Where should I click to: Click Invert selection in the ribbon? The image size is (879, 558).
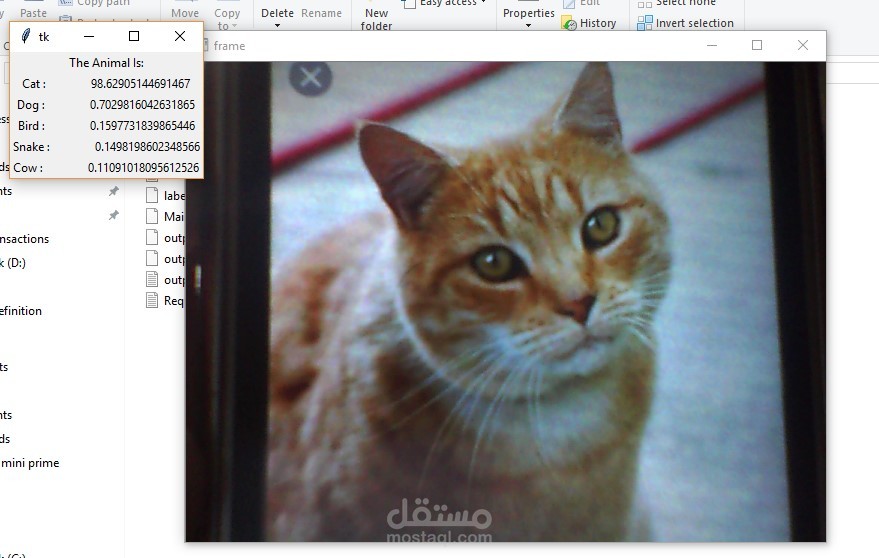(x=686, y=23)
